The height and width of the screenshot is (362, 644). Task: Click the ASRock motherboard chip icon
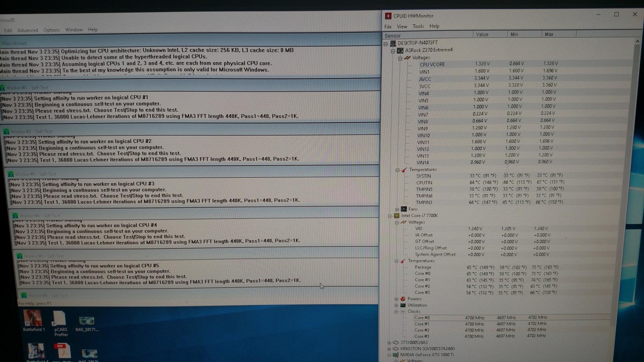tap(400, 51)
